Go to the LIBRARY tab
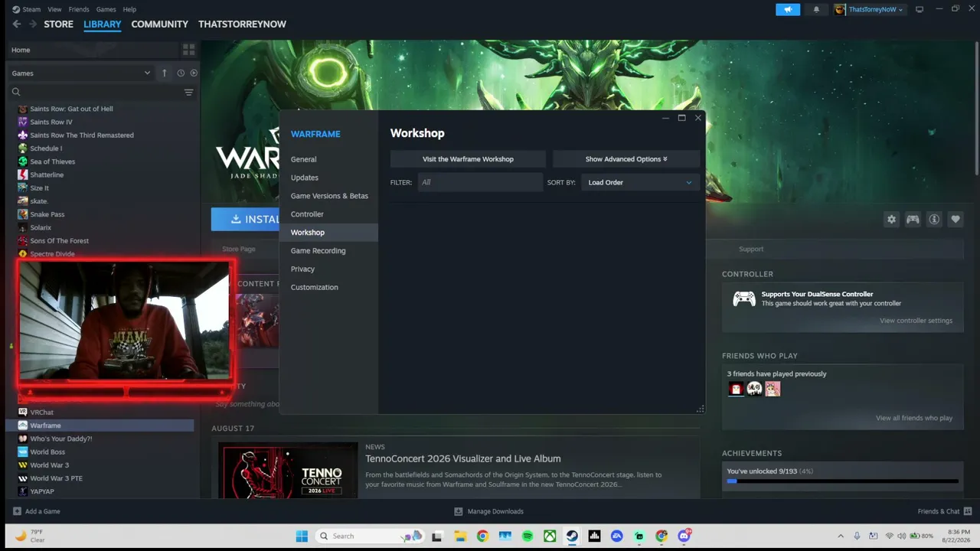The height and width of the screenshot is (551, 980). click(x=103, y=24)
